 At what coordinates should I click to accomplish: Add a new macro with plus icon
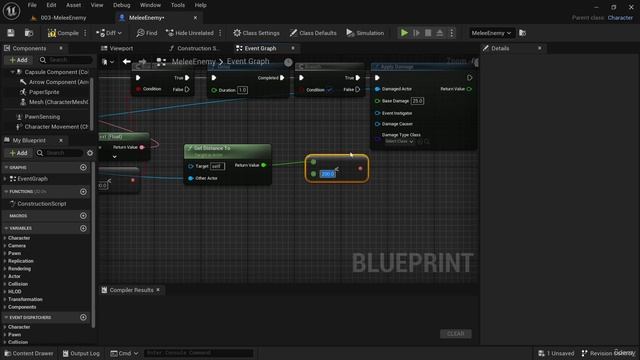pos(83,216)
